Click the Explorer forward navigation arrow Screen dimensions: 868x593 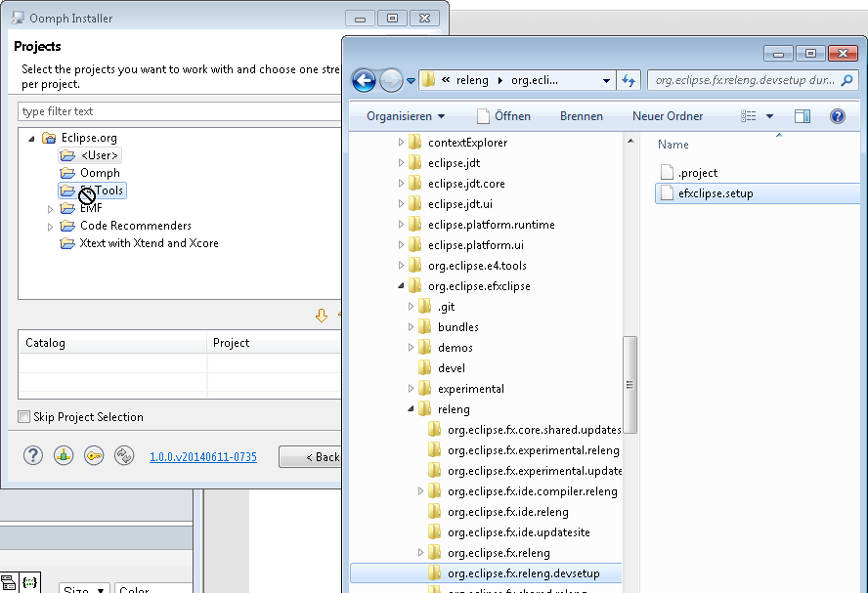pos(391,81)
